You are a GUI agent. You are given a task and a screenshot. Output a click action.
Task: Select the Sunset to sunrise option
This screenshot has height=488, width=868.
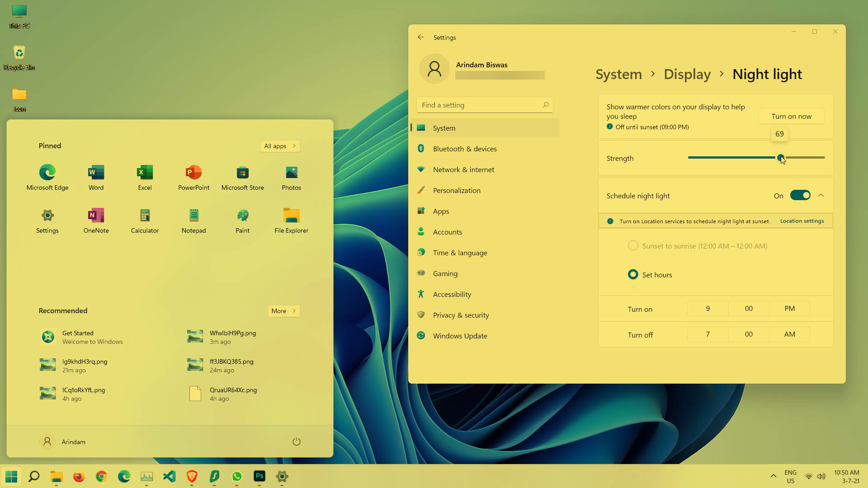coord(633,245)
